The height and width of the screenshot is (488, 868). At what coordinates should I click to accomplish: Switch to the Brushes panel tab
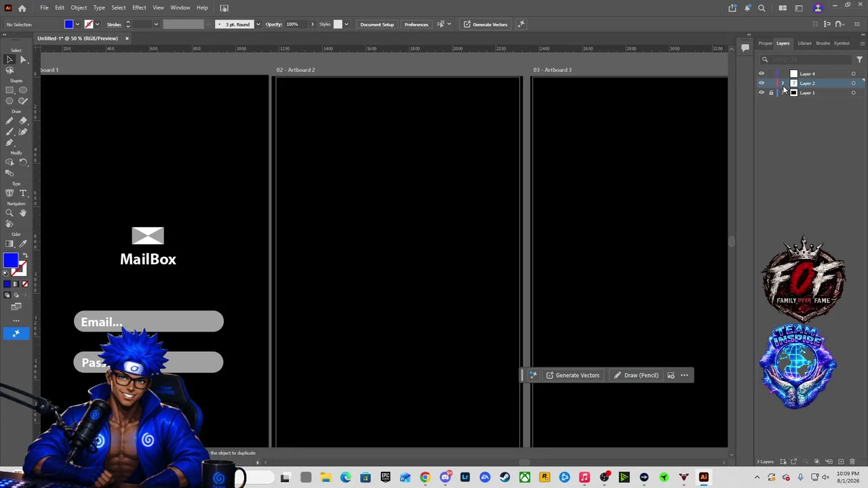823,43
